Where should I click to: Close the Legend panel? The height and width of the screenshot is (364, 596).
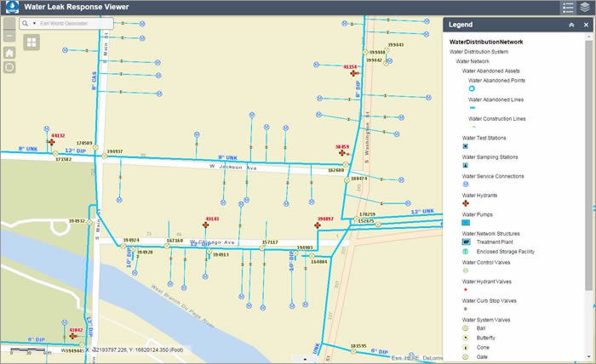pyautogui.click(x=586, y=25)
